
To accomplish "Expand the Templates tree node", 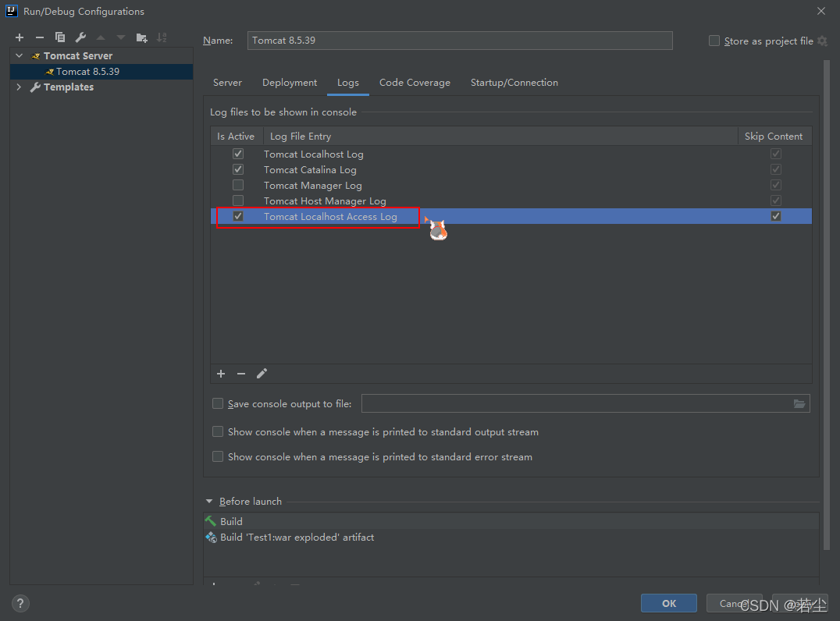I will 20,87.
